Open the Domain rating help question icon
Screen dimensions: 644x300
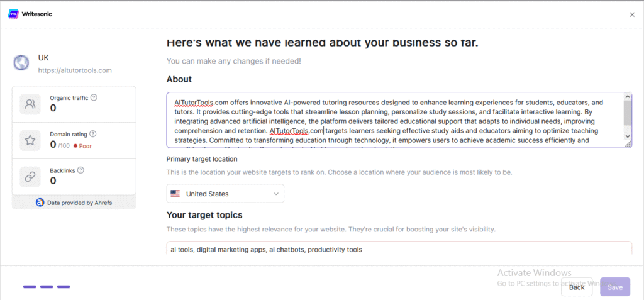[x=93, y=133]
